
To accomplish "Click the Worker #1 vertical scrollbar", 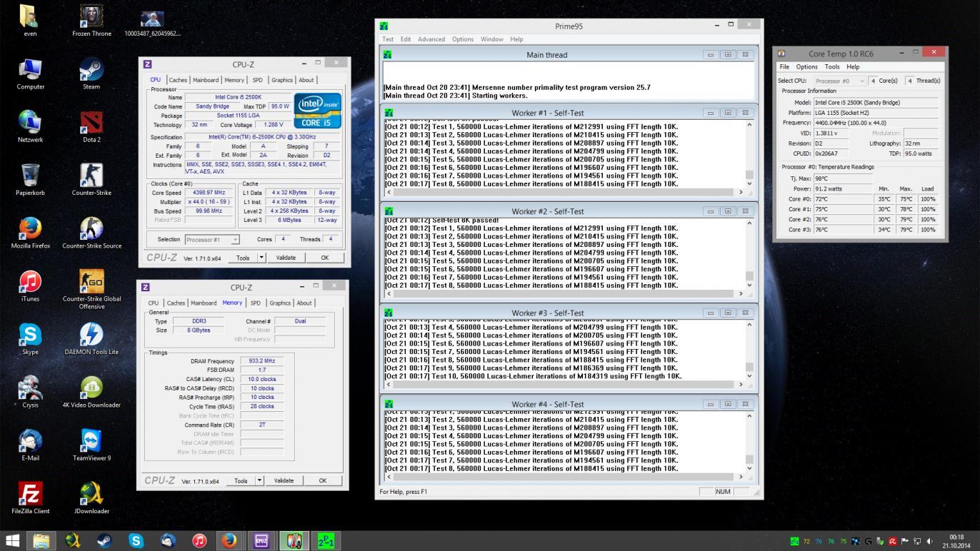I will click(x=749, y=154).
